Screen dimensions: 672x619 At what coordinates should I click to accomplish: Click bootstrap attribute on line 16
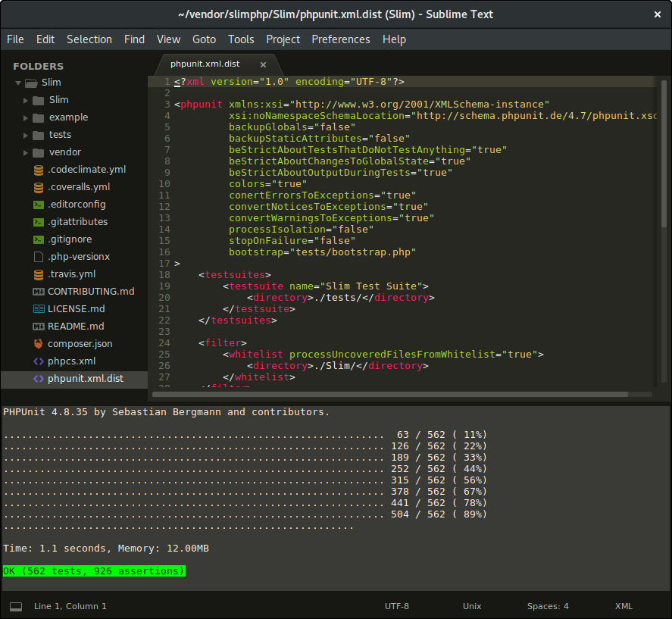(x=256, y=252)
